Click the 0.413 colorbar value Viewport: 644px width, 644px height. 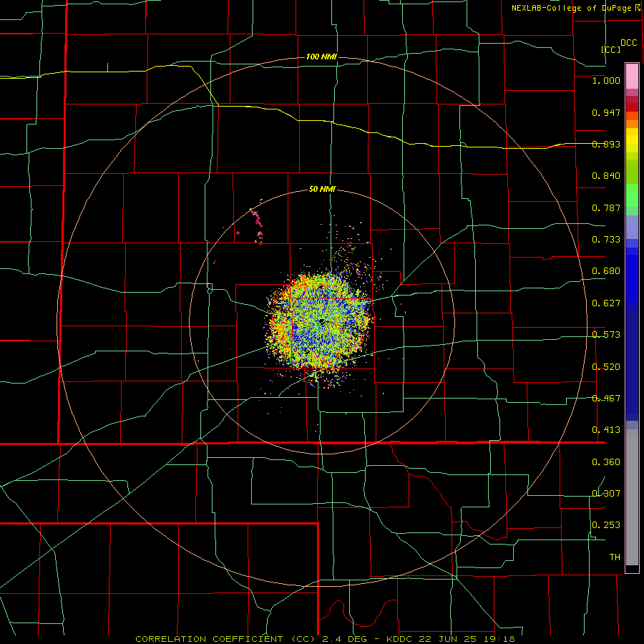606,430
